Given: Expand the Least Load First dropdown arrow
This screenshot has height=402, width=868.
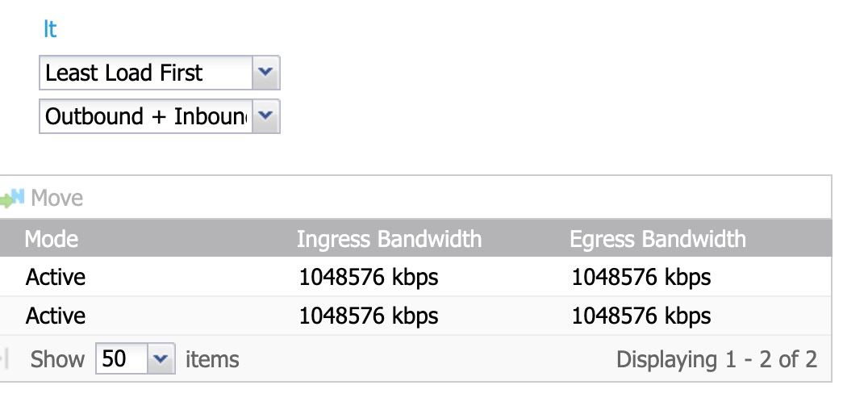Looking at the screenshot, I should 265,73.
